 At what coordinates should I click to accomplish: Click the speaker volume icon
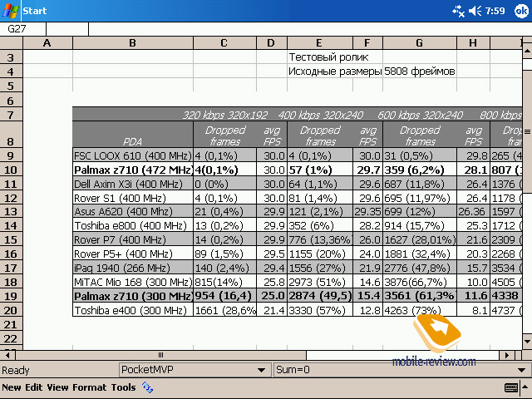475,10
